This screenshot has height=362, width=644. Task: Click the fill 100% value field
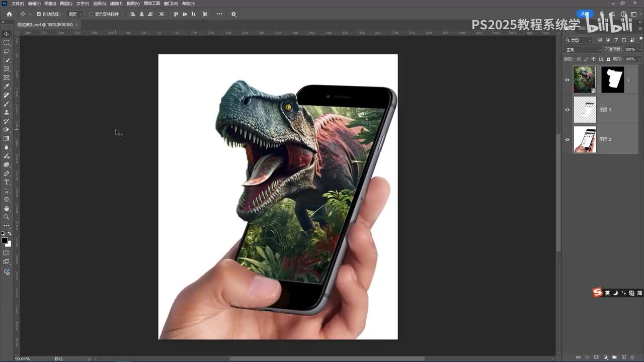tap(630, 59)
